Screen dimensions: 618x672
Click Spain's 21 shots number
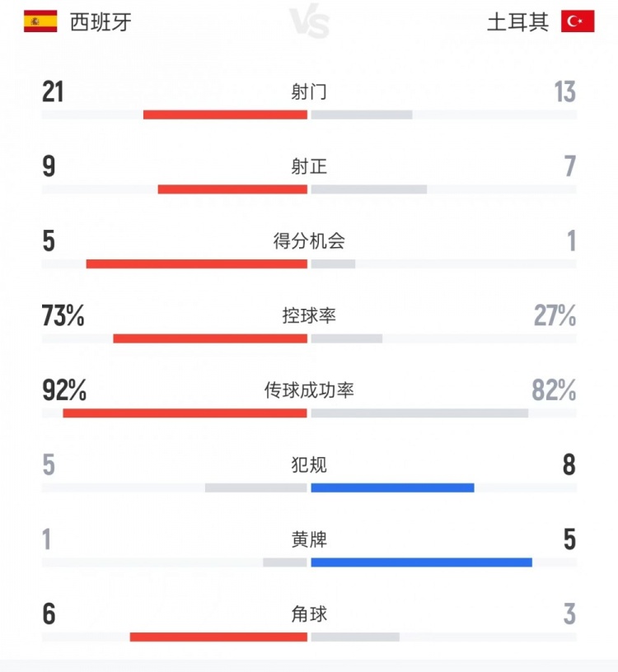(53, 91)
